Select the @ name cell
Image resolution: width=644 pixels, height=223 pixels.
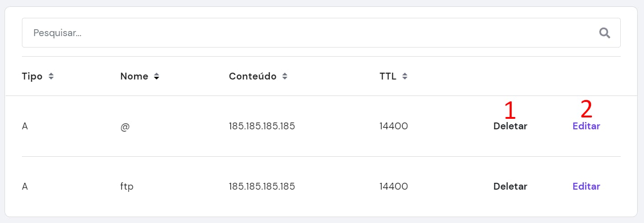pos(125,126)
